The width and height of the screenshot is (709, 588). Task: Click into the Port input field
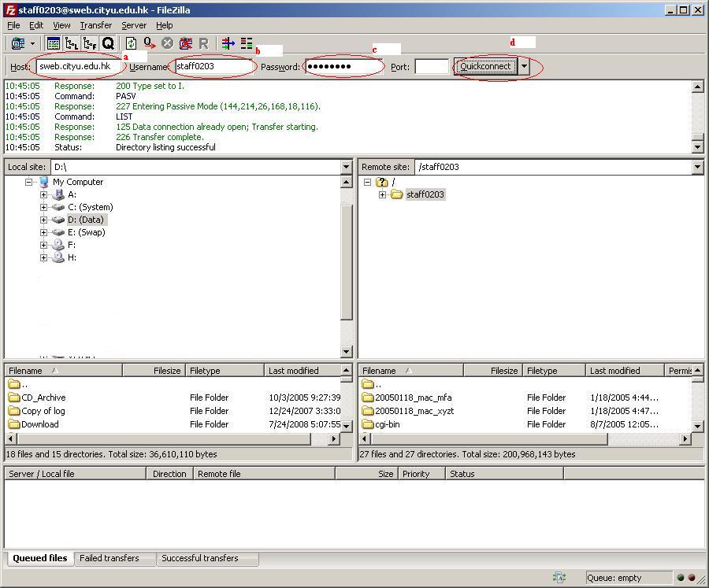(x=431, y=67)
